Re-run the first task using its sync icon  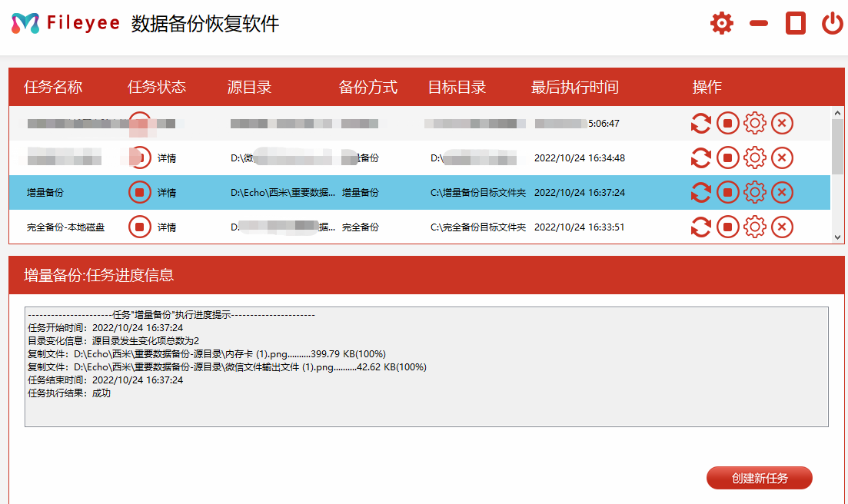pyautogui.click(x=700, y=123)
